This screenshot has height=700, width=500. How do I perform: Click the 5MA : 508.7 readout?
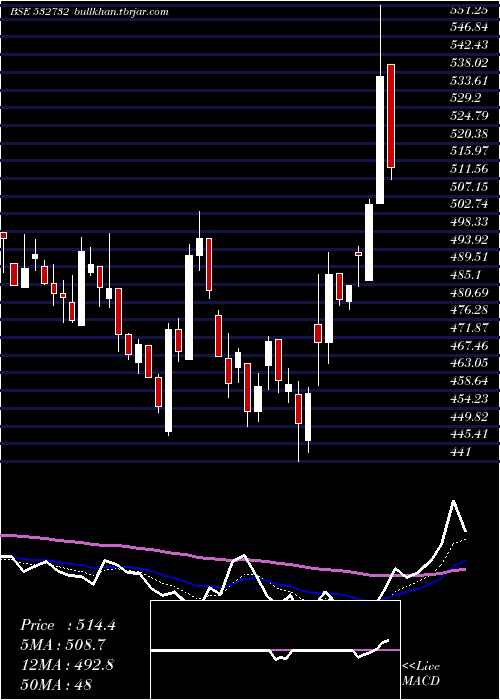[x=65, y=645]
